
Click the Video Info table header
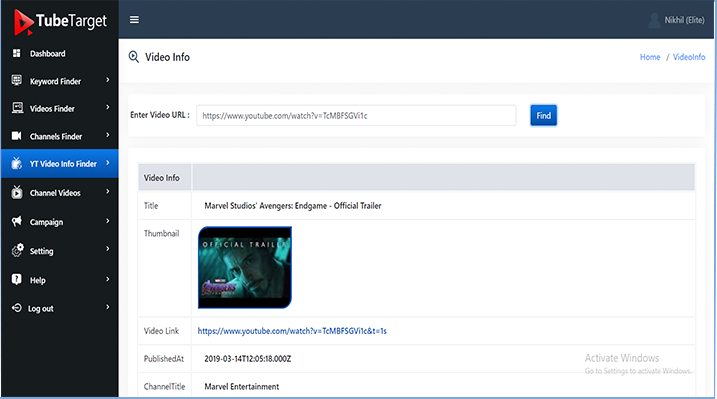[x=161, y=178]
